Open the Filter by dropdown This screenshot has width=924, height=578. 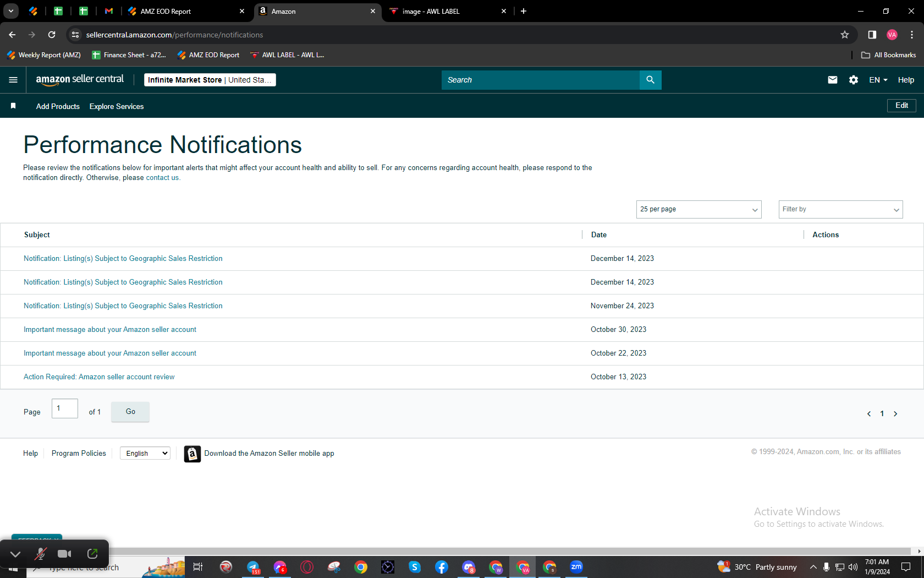(x=840, y=209)
